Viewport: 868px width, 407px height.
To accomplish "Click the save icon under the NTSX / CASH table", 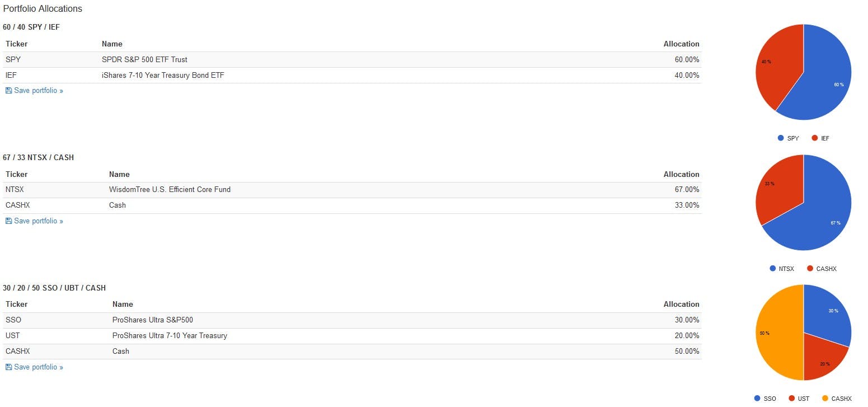I will pos(8,221).
